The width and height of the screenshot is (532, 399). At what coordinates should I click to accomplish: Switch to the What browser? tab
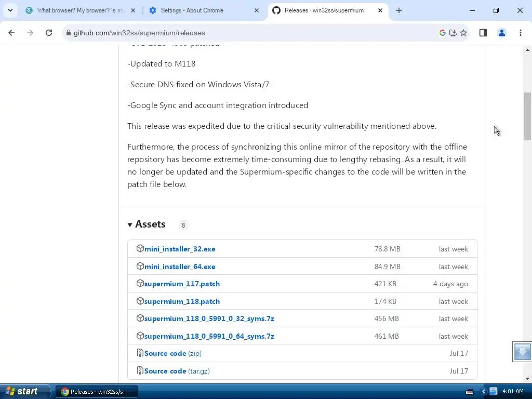coord(80,10)
